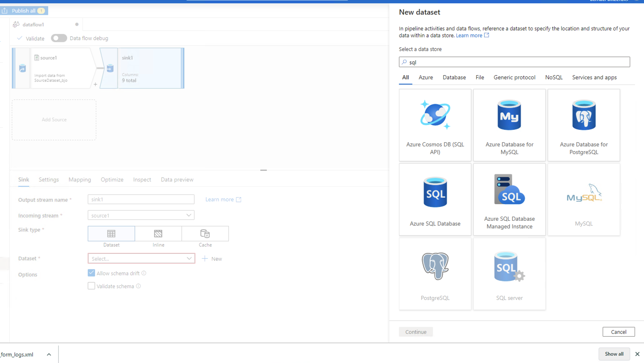Click the plus icon next to New dataset
The width and height of the screenshot is (644, 363).
click(x=205, y=258)
